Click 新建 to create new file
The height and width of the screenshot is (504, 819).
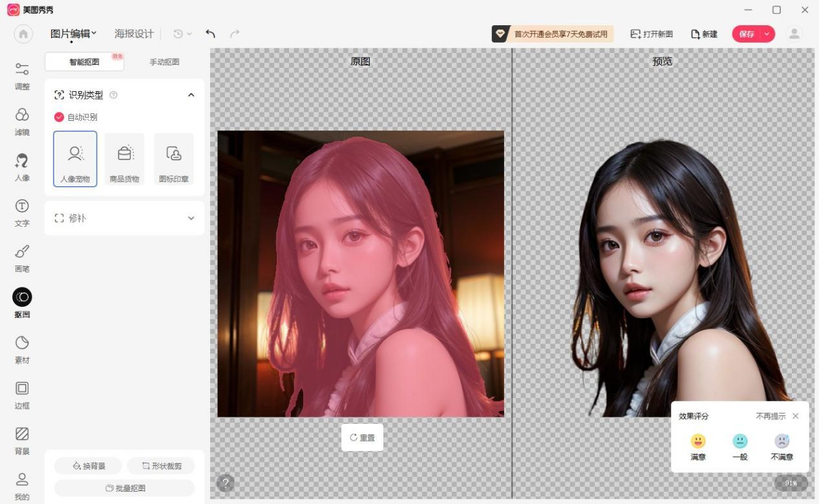pyautogui.click(x=705, y=34)
